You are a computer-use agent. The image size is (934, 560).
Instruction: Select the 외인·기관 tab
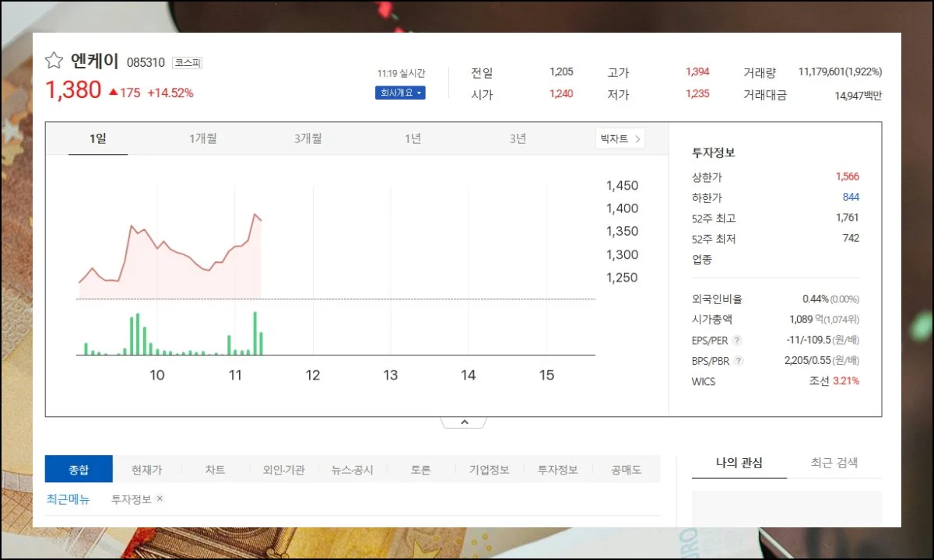[283, 470]
